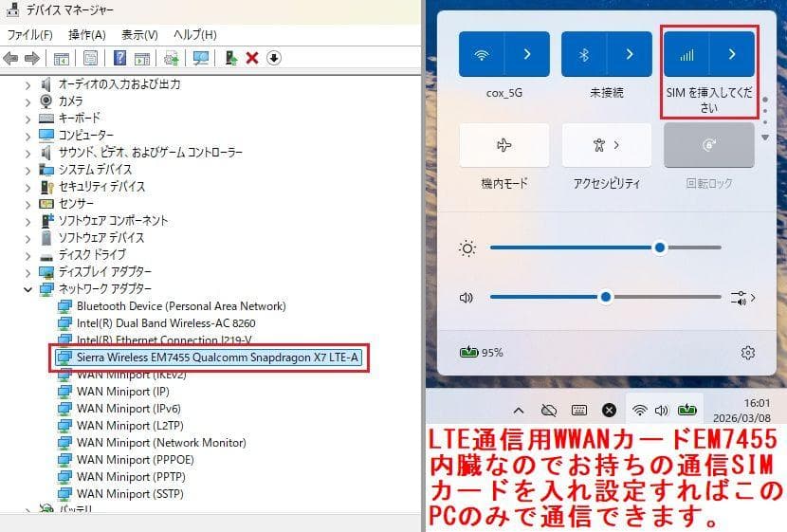Screen dimensions: 787x532
Task: Expand the システム デバイス category
Action: tap(28, 171)
